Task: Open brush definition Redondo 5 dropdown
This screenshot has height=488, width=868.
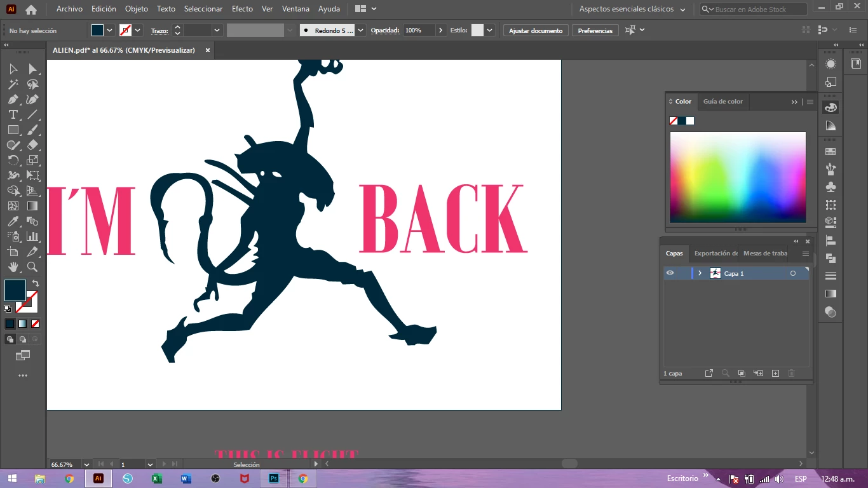Action: (361, 30)
